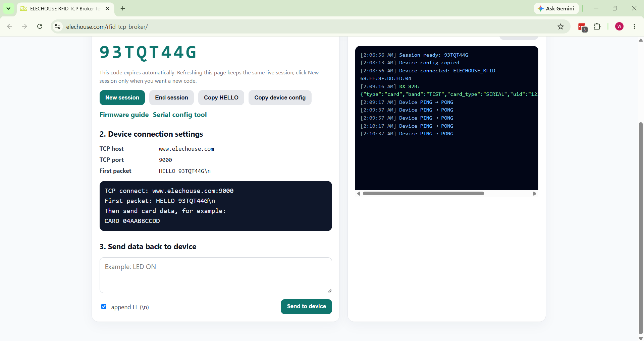The image size is (644, 341).
Task: Click the 2:09:17 AM PING PONG log line
Action: [x=407, y=102]
